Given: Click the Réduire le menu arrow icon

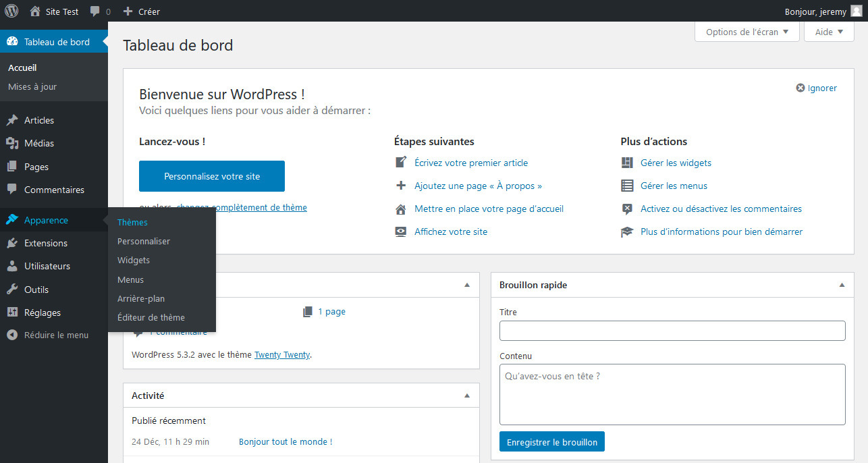Looking at the screenshot, I should (12, 335).
